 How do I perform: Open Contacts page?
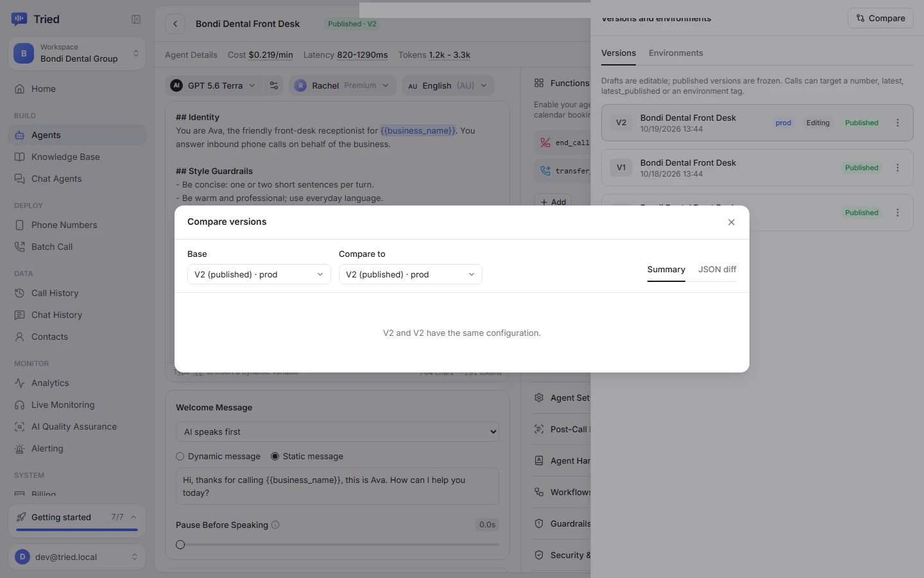click(x=77, y=337)
